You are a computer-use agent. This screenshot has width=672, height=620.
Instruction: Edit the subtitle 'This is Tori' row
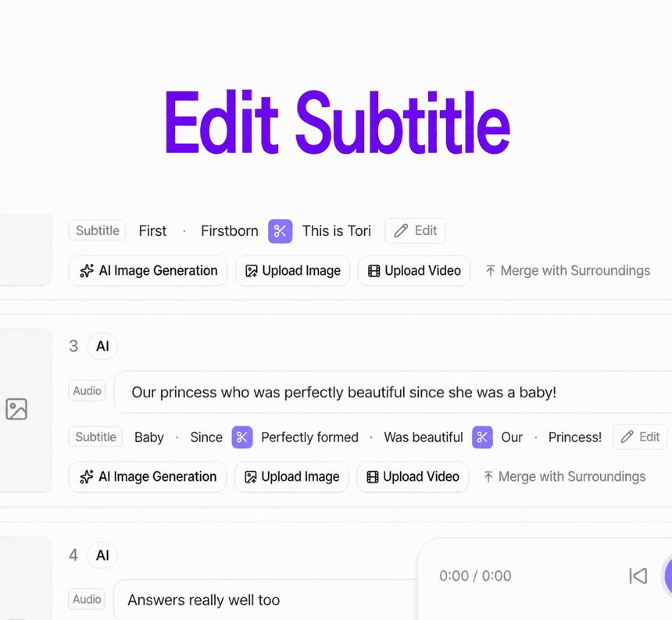pos(415,231)
